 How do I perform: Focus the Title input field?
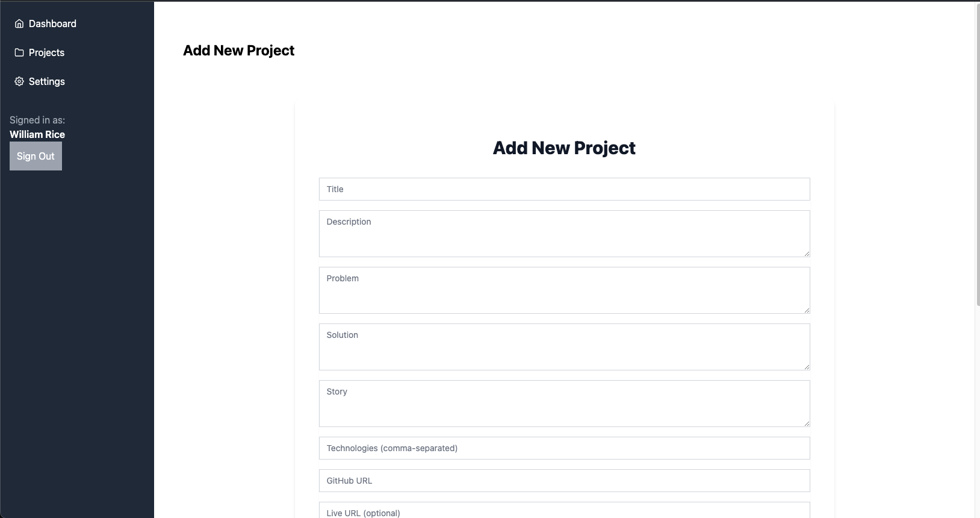pyautogui.click(x=564, y=189)
